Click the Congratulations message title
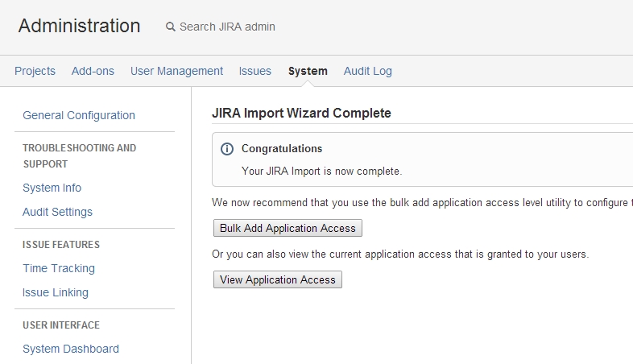Screen dimensions: 633x364 [x=282, y=148]
